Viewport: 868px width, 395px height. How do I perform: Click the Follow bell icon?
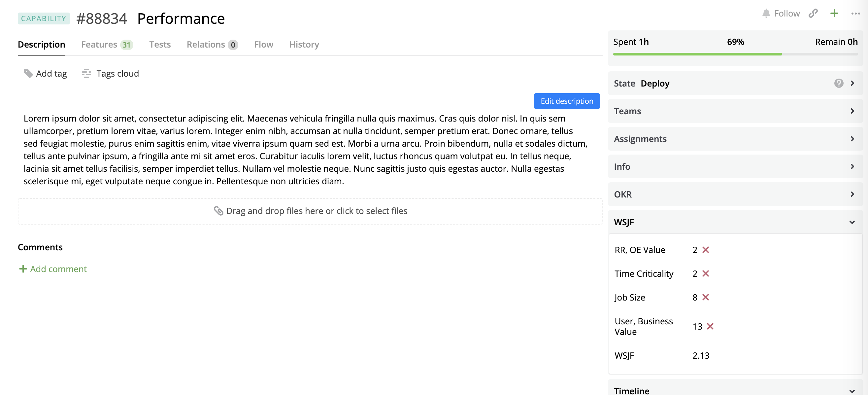pos(766,13)
